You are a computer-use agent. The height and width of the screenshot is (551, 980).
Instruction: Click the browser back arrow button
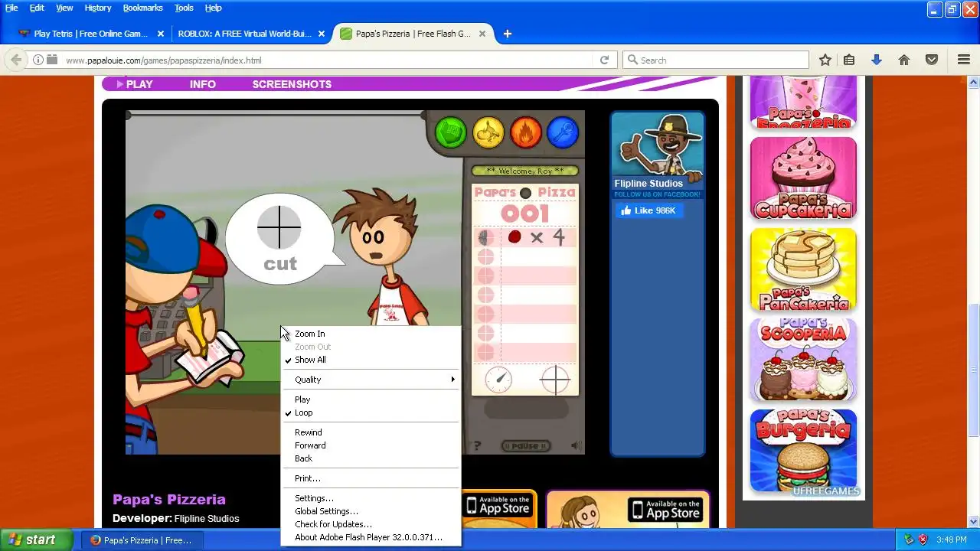[15, 60]
